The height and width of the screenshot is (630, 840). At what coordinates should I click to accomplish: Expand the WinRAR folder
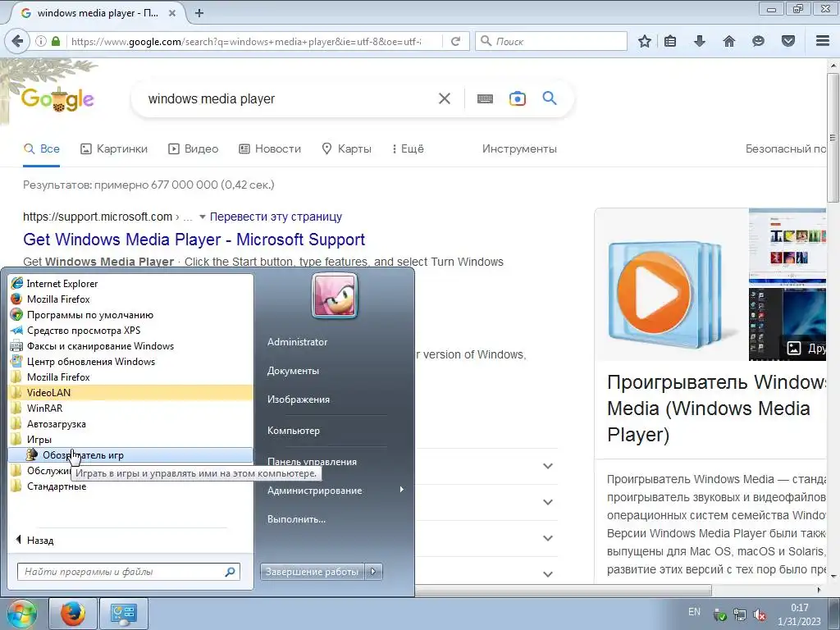click(x=130, y=409)
